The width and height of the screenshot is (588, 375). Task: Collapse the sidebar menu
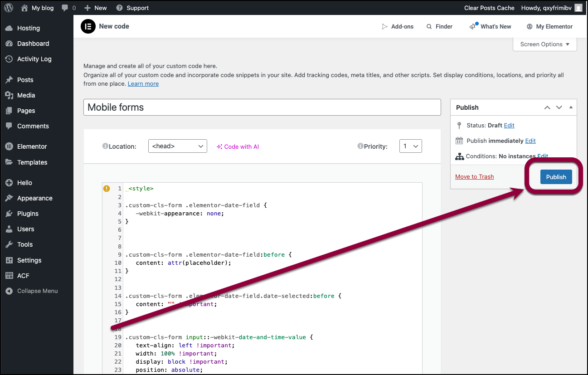tap(37, 291)
